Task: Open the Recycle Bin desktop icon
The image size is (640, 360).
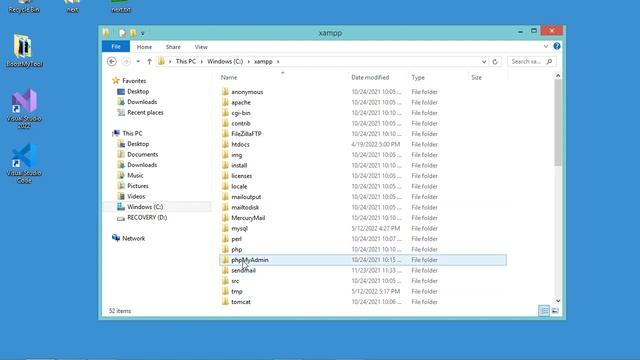Action: [24, 7]
